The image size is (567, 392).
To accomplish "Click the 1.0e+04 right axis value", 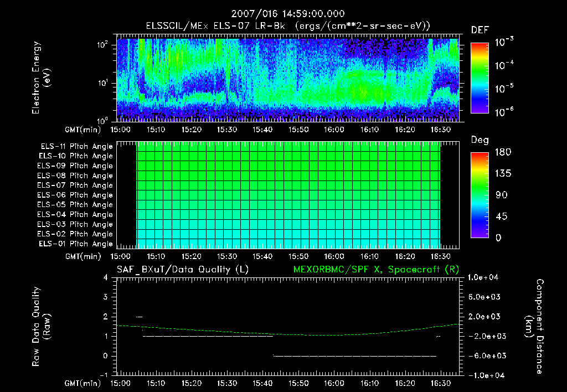I will click(x=483, y=278).
